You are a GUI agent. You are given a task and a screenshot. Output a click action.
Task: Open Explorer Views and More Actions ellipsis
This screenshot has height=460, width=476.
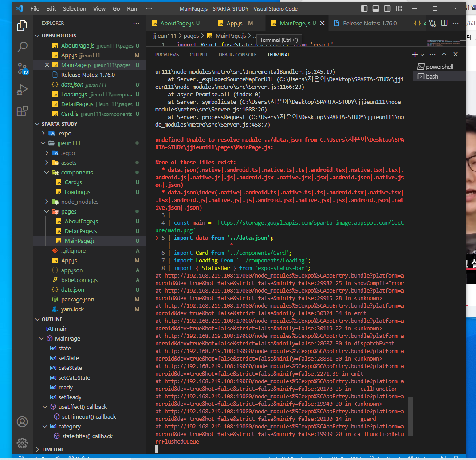click(x=136, y=23)
